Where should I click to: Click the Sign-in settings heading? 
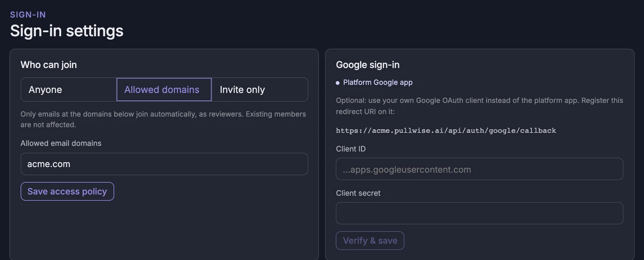67,31
